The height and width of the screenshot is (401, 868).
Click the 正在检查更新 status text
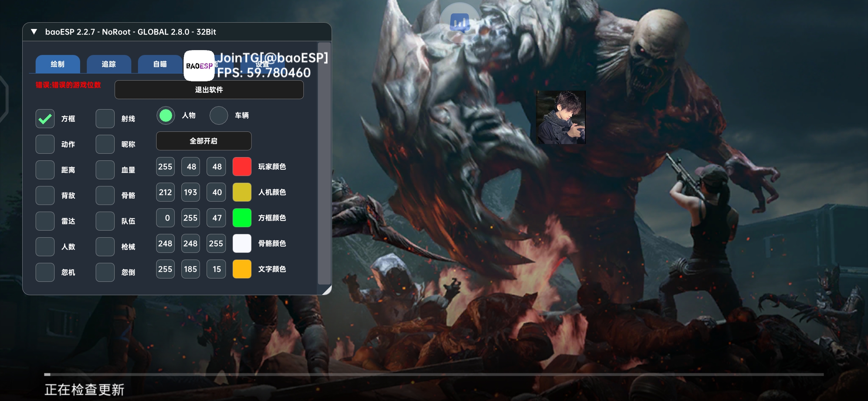(85, 390)
